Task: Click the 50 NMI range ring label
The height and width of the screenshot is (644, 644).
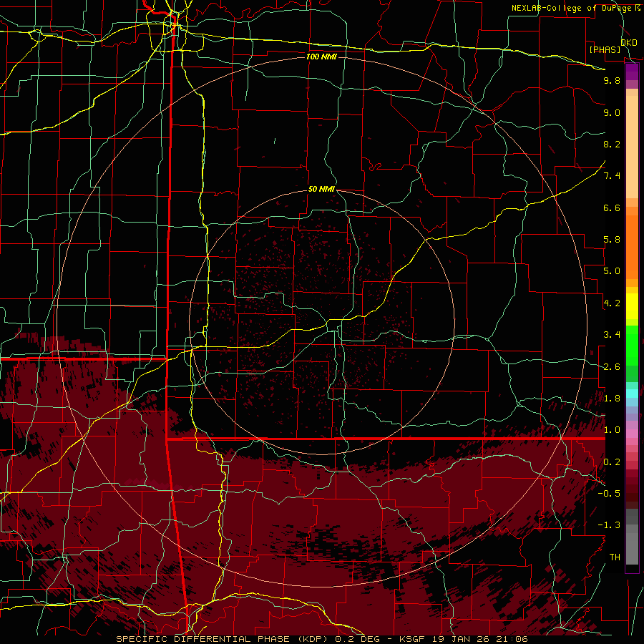Action: (321, 189)
